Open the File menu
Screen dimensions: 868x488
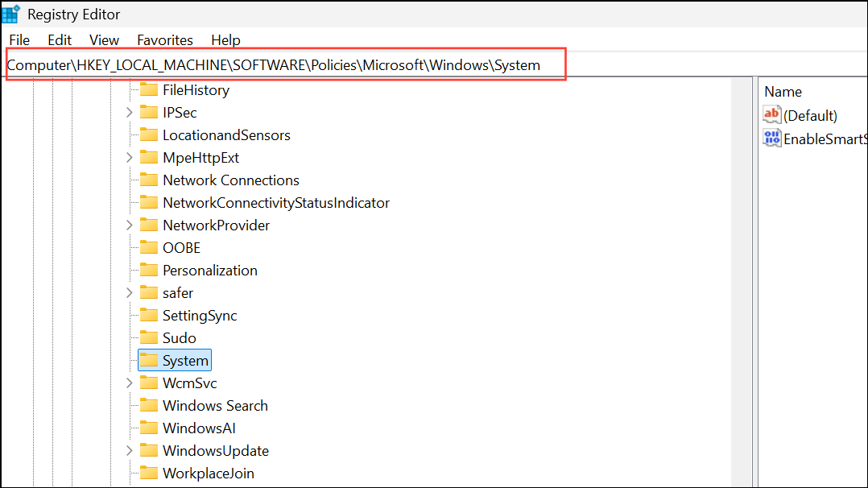click(19, 40)
